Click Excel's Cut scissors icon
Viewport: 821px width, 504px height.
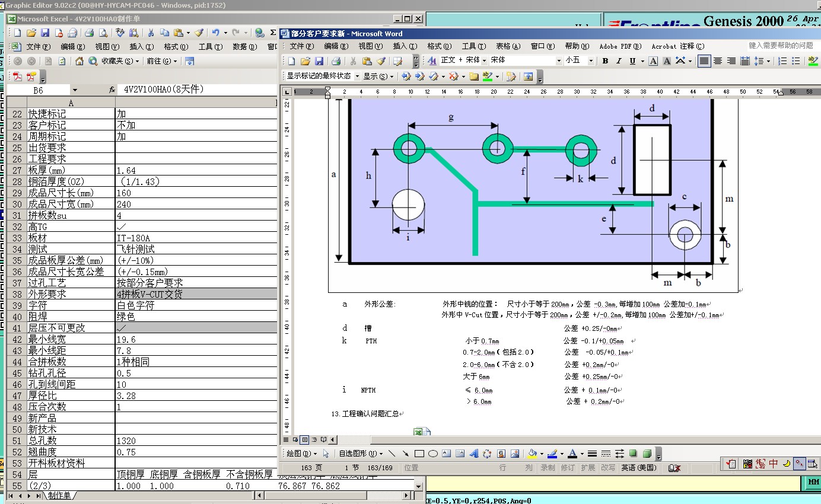click(151, 33)
